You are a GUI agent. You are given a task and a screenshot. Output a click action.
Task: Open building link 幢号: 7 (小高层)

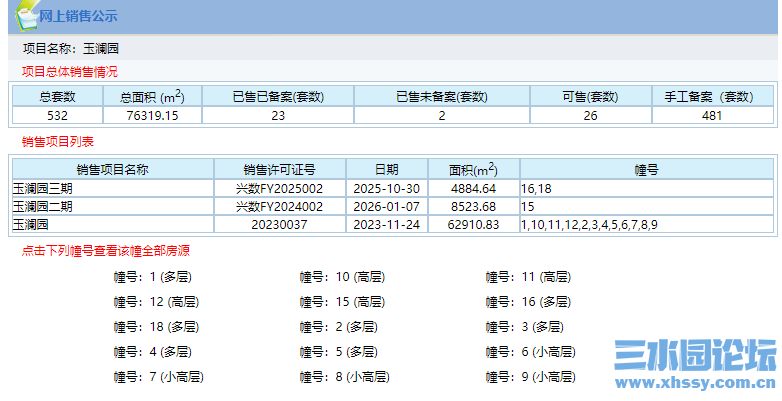point(159,377)
